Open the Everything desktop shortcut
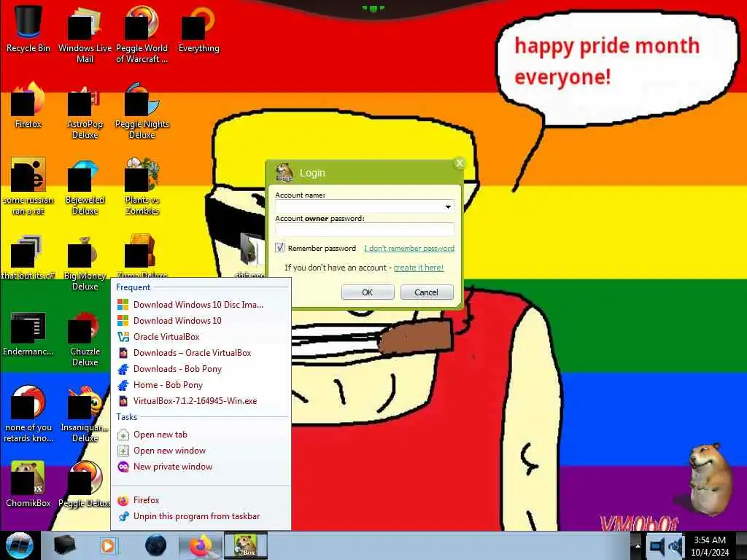This screenshot has height=560, width=747. pos(198,28)
